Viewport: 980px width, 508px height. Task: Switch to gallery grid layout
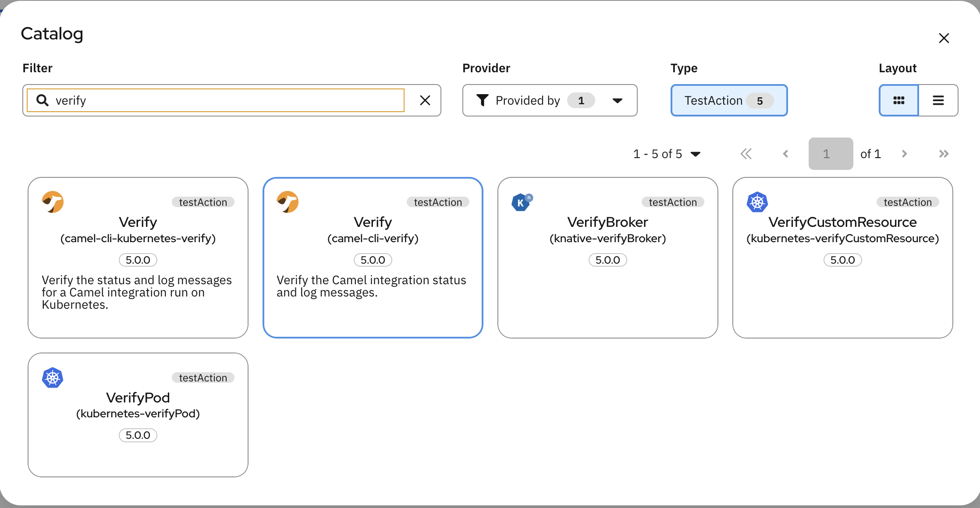[x=898, y=100]
